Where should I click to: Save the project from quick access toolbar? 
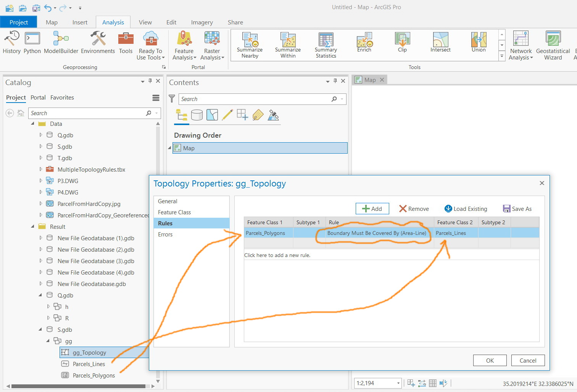coord(36,8)
